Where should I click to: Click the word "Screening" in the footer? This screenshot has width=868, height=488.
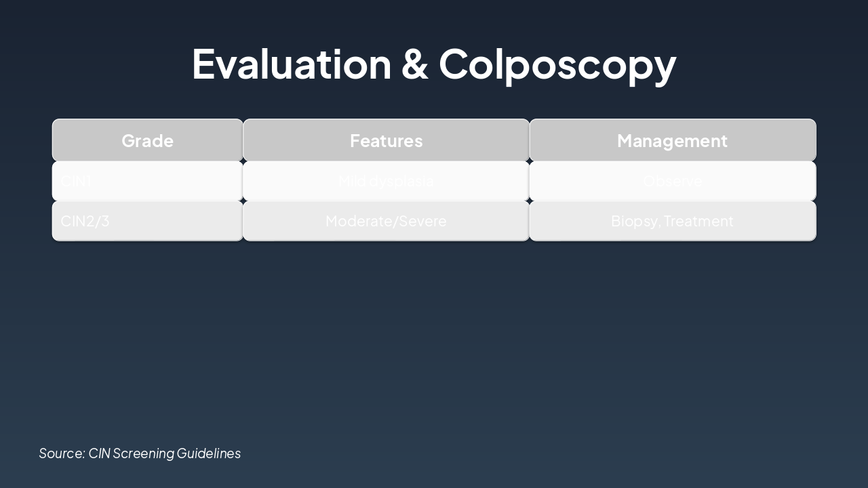[x=143, y=453]
